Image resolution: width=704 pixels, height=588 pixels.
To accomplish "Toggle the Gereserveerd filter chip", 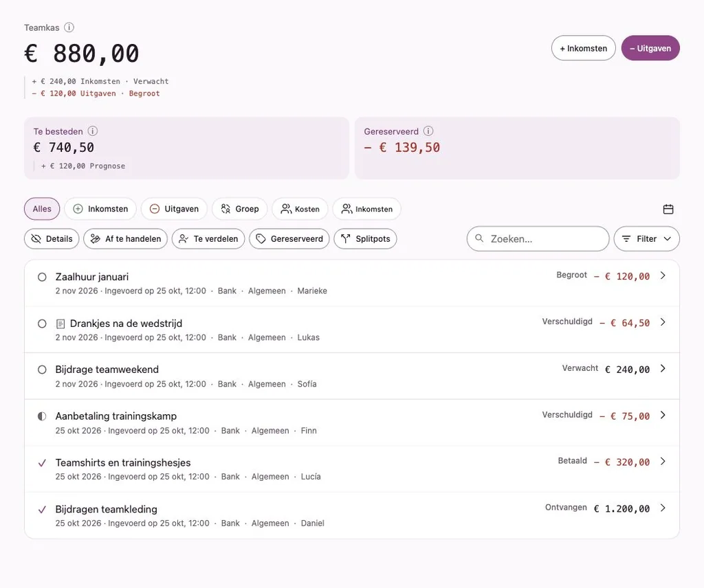I will [289, 238].
